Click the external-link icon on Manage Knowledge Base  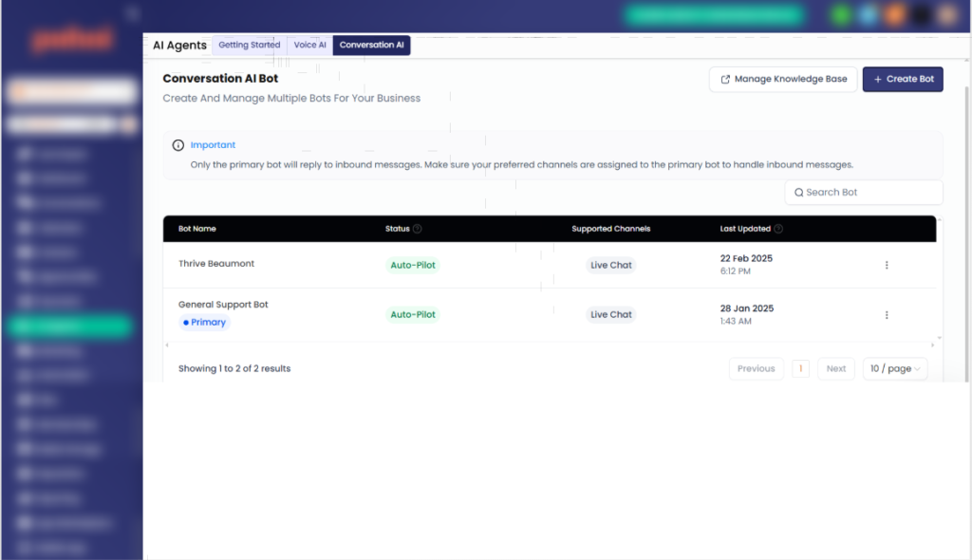coord(725,80)
